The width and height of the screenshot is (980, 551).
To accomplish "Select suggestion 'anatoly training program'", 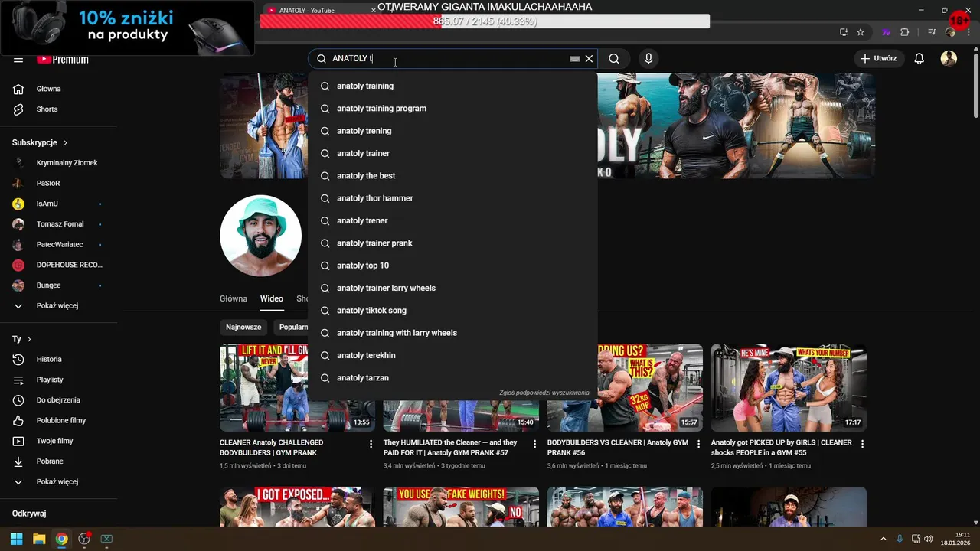I will (x=452, y=109).
